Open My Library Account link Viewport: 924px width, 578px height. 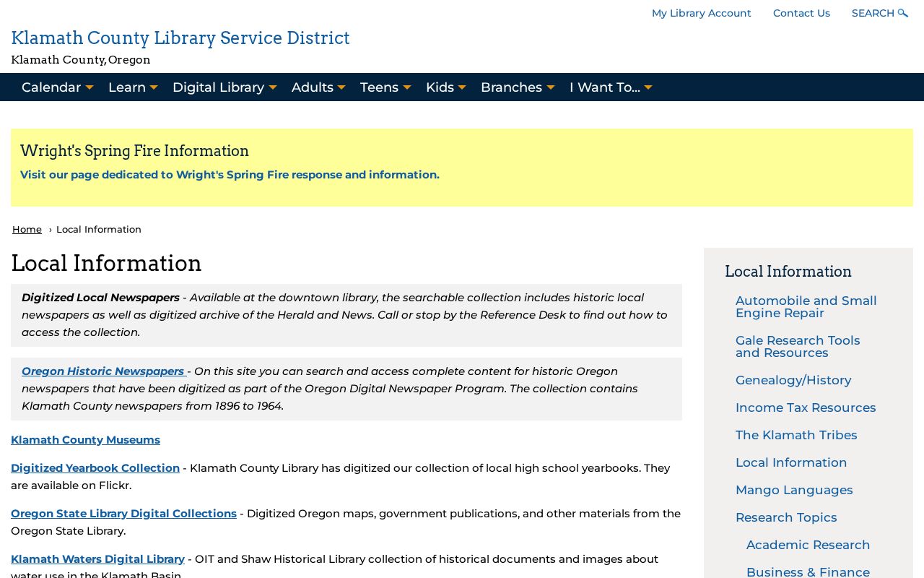[x=702, y=13]
